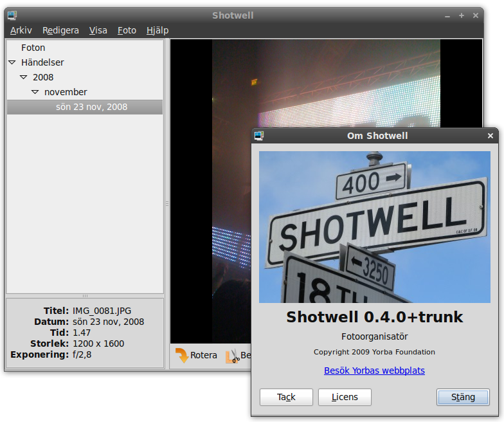
Task: Open the Besök Yorbas webbplats link
Action: pos(374,371)
